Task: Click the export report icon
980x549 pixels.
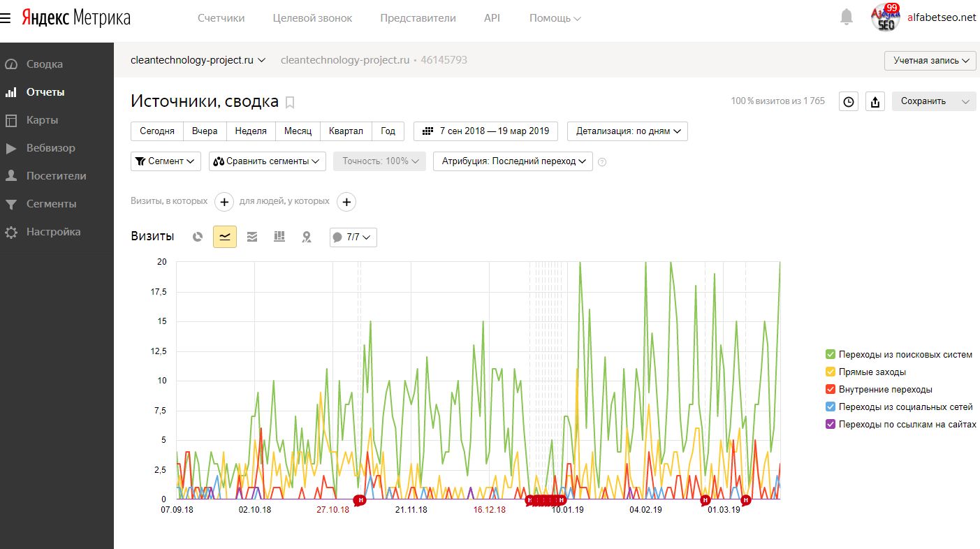Action: 875,101
